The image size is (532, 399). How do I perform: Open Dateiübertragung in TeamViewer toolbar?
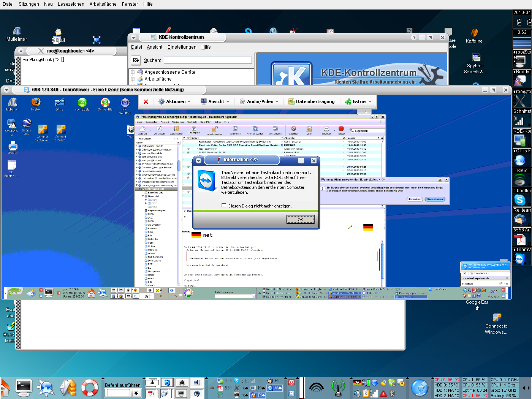(312, 101)
